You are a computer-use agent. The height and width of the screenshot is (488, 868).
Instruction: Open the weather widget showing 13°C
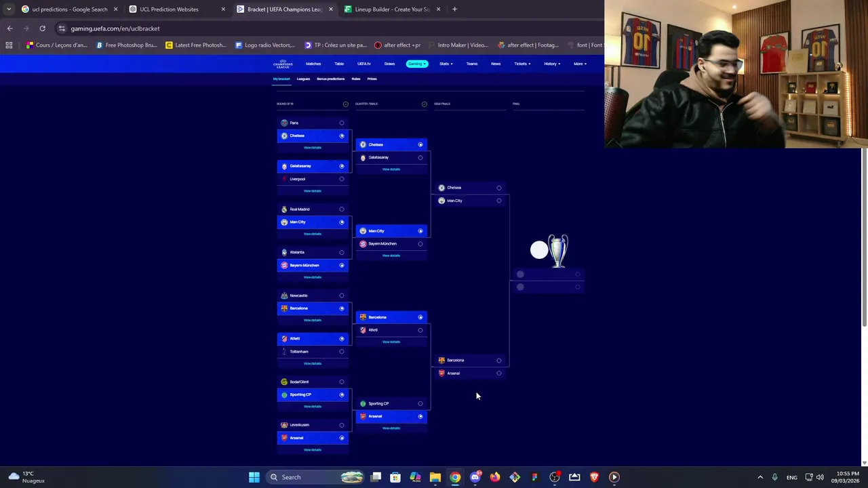(x=27, y=477)
